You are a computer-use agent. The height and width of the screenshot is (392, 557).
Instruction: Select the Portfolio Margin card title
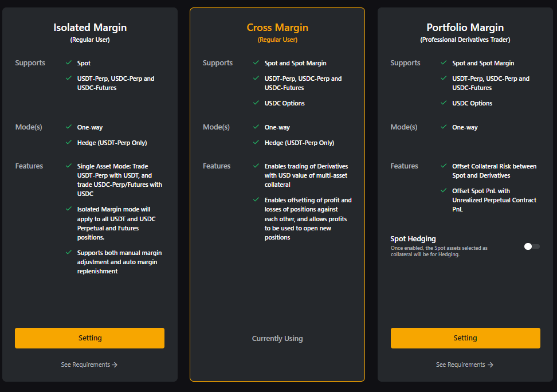point(465,28)
